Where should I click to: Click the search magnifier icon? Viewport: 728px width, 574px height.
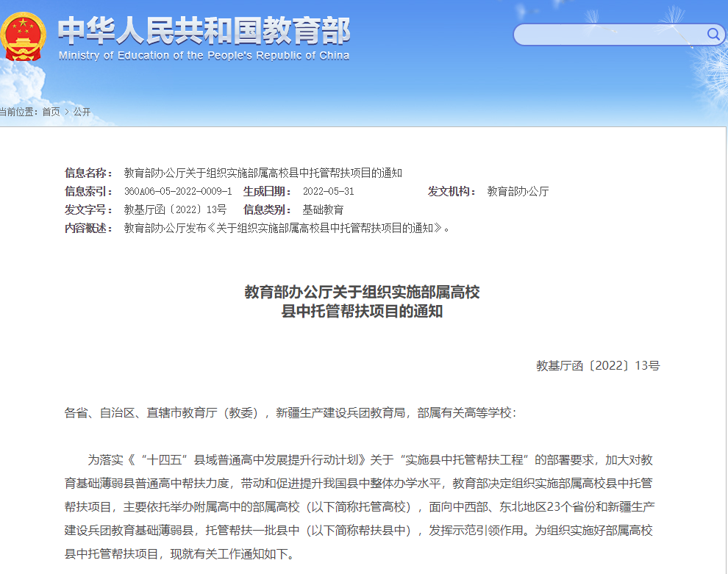click(x=713, y=35)
